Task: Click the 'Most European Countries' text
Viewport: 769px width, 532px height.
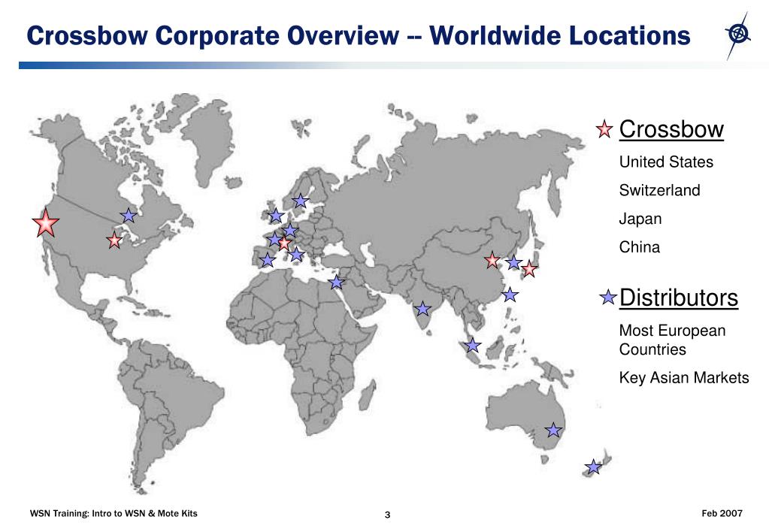Action: 672,340
